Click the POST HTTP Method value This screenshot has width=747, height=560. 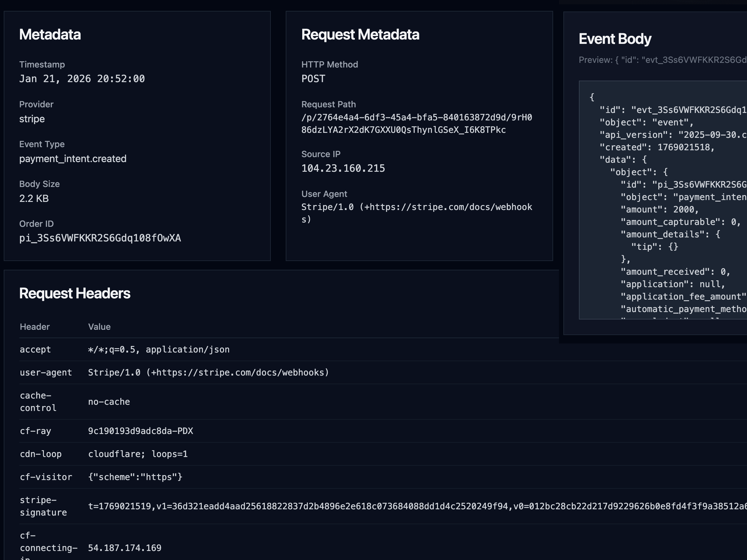[313, 79]
